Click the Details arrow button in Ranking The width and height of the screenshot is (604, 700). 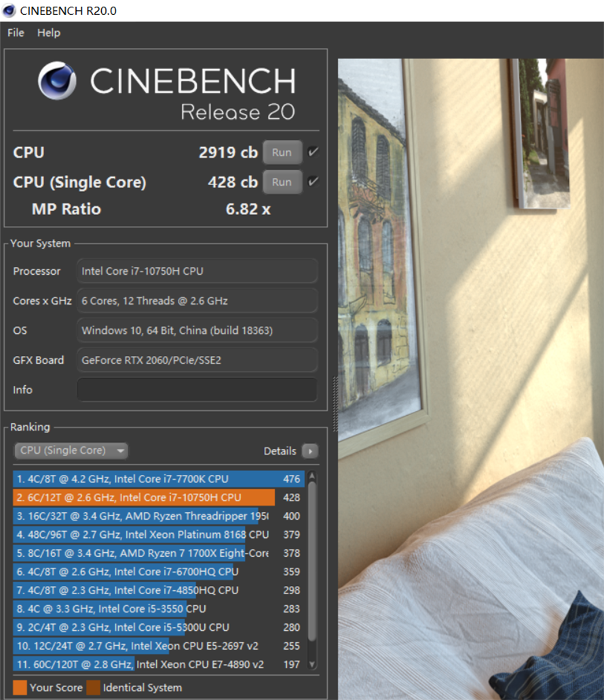click(x=310, y=451)
